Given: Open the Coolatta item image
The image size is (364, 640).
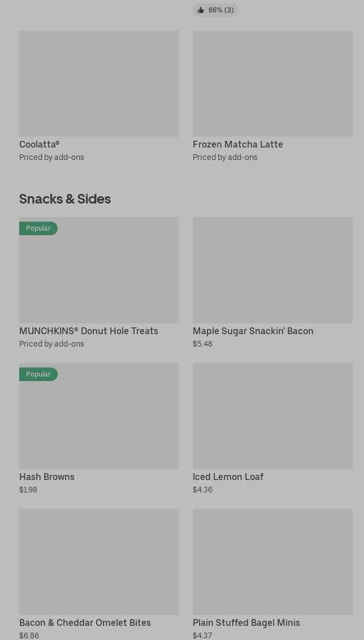Looking at the screenshot, I should click(99, 83).
